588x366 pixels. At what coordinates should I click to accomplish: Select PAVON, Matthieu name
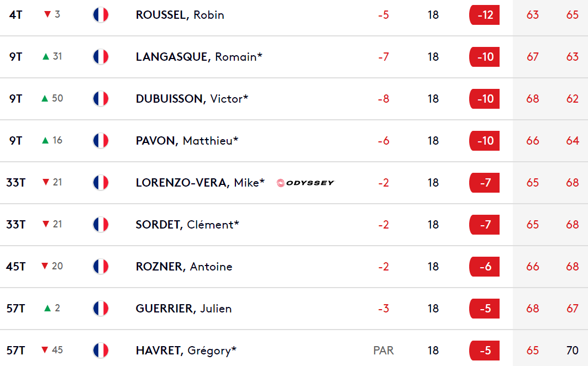coord(187,141)
